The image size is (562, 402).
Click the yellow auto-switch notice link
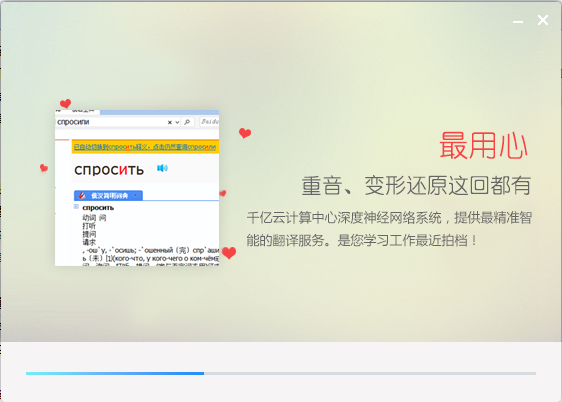pos(145,147)
